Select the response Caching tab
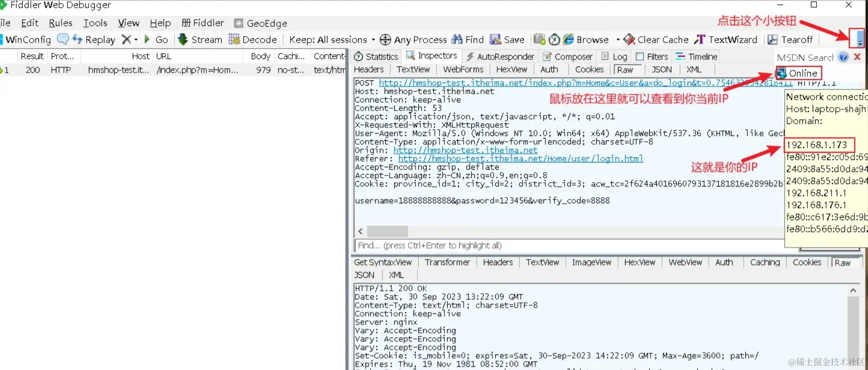The height and width of the screenshot is (370, 868). pyautogui.click(x=765, y=262)
